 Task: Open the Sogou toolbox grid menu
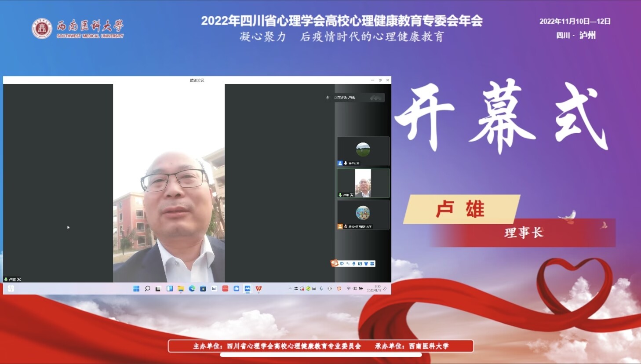click(x=372, y=263)
